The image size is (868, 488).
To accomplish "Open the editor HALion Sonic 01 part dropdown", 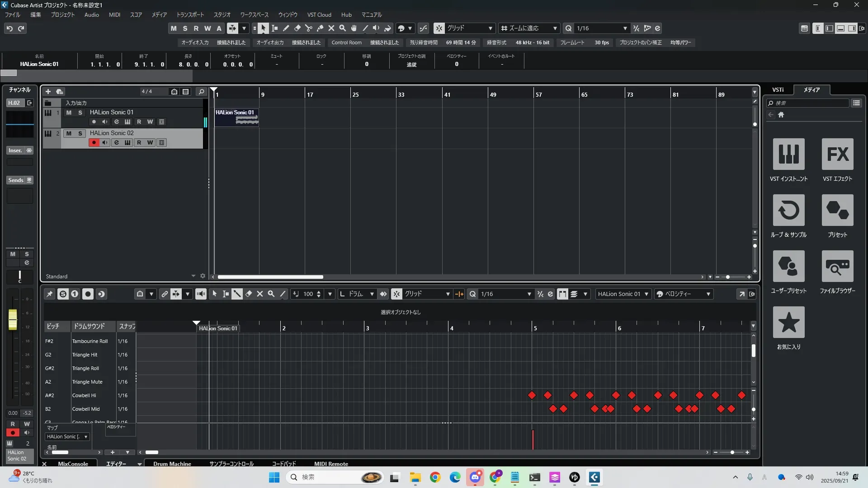I will click(623, 294).
